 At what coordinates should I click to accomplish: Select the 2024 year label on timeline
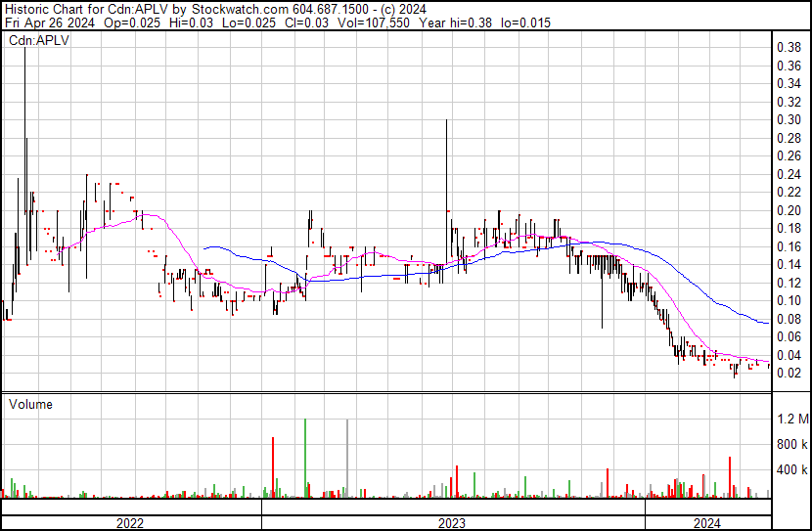pos(707,523)
